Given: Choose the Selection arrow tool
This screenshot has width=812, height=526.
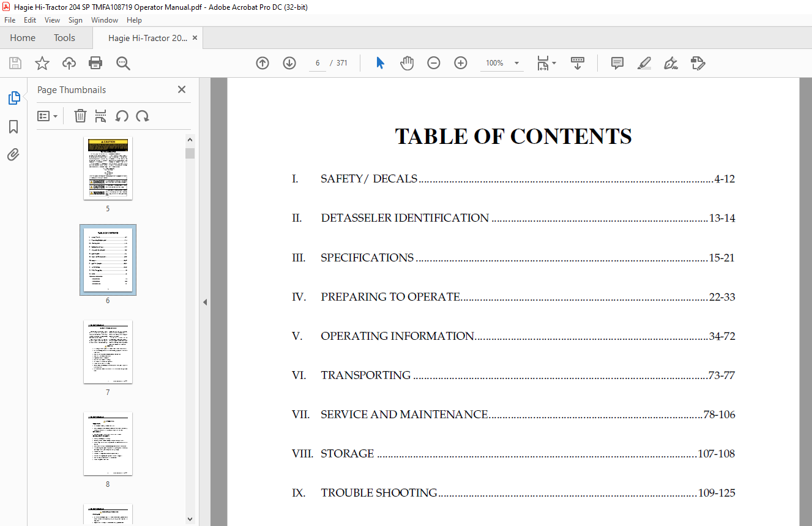Looking at the screenshot, I should tap(380, 63).
